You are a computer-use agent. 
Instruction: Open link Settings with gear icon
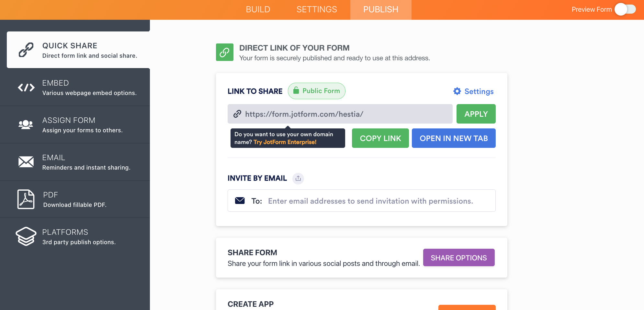(473, 91)
